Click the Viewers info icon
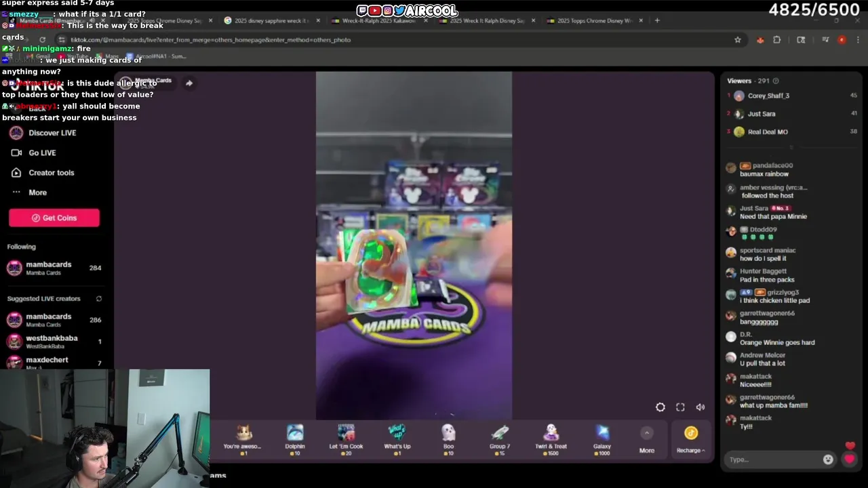The width and height of the screenshot is (868, 488). [776, 81]
